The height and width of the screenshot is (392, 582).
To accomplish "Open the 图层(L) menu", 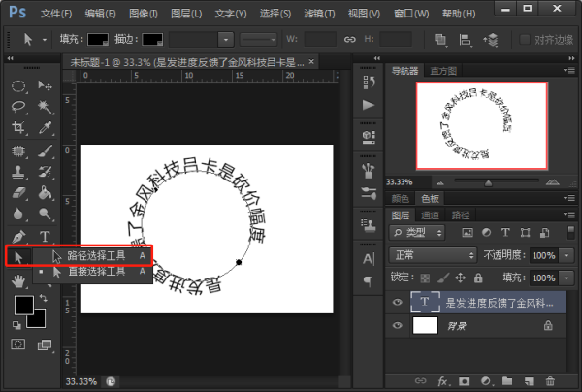I will [x=186, y=14].
